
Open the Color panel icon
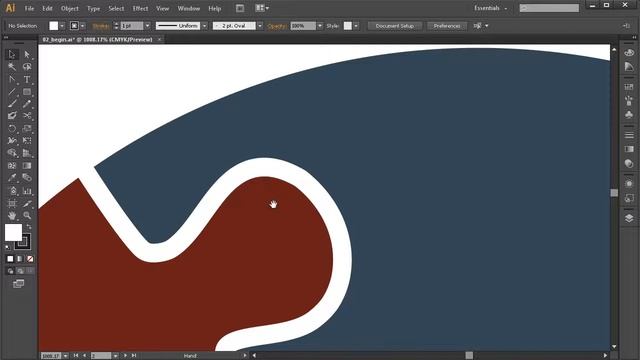tap(629, 53)
